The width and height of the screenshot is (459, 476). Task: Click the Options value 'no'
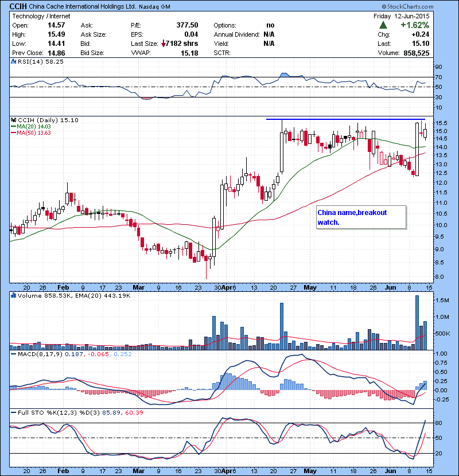[x=270, y=25]
